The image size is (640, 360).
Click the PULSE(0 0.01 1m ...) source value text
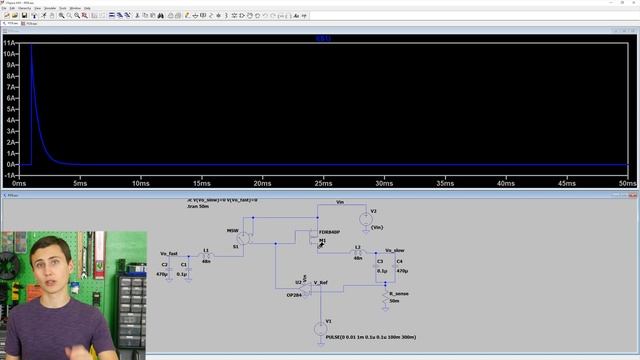coord(371,337)
